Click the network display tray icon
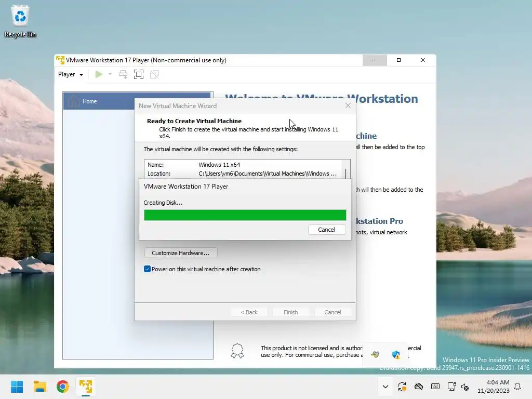Screen dimensions: 532x399 (451, 387)
